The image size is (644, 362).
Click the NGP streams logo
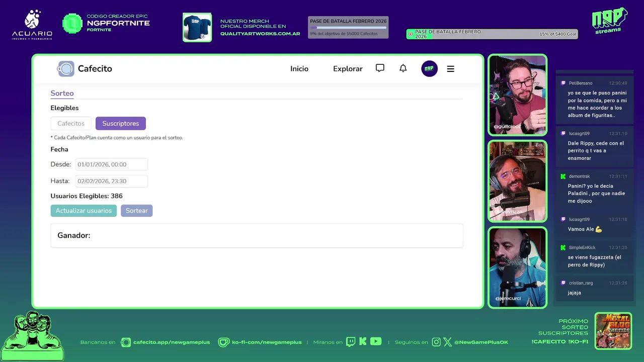point(609,21)
